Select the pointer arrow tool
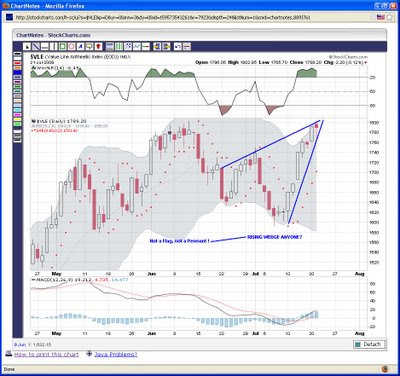Screen dimensions: 400x376 [x=27, y=46]
